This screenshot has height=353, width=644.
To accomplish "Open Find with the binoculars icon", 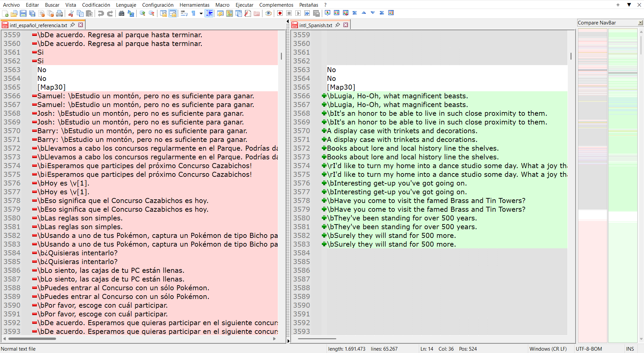I will click(x=121, y=13).
